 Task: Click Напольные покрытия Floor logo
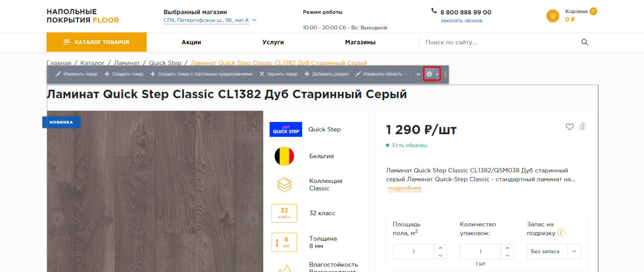(x=83, y=16)
